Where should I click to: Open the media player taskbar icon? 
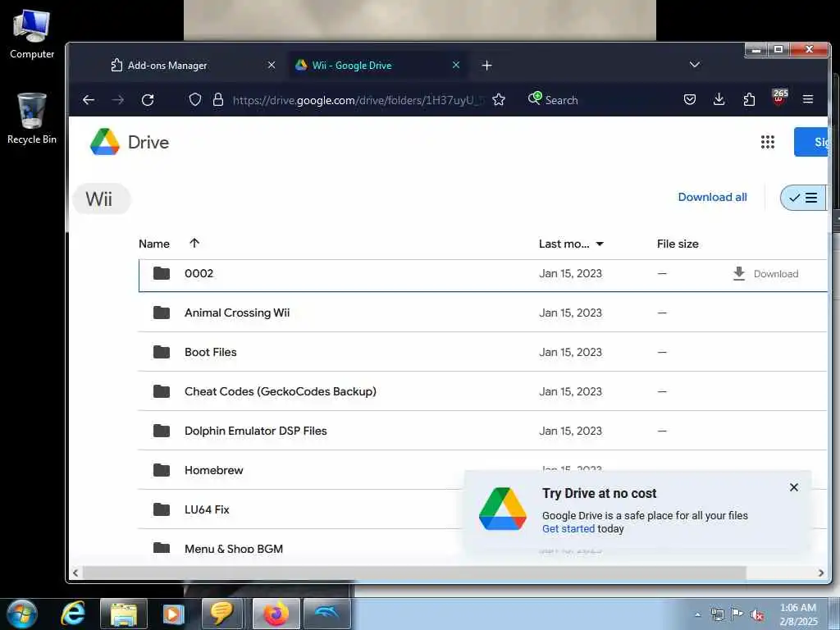[x=173, y=614]
